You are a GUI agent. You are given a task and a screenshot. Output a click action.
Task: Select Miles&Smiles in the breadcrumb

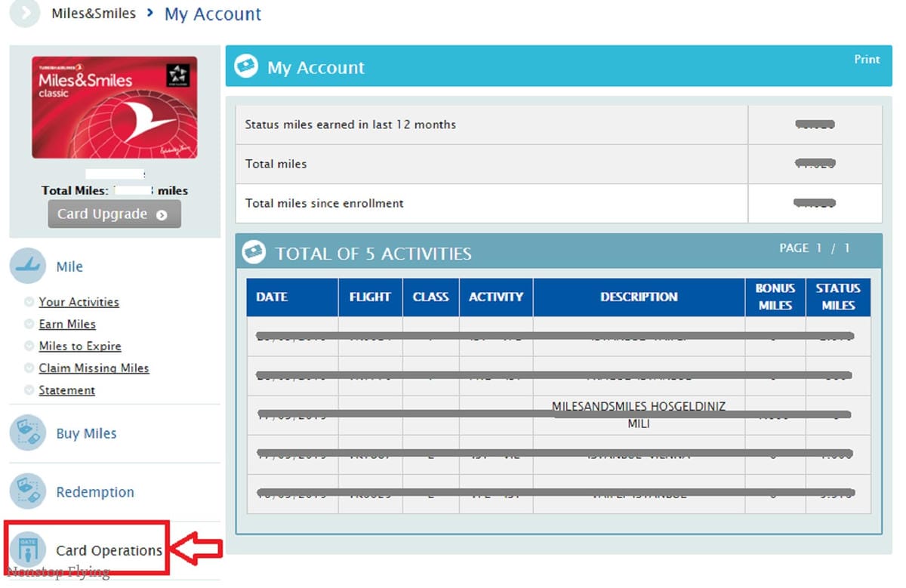(94, 14)
